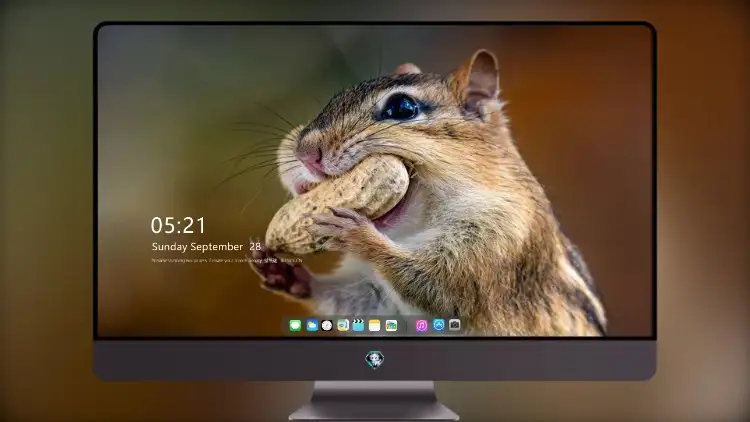
Task: Launch the Weather app from the dock
Action: coord(312,325)
